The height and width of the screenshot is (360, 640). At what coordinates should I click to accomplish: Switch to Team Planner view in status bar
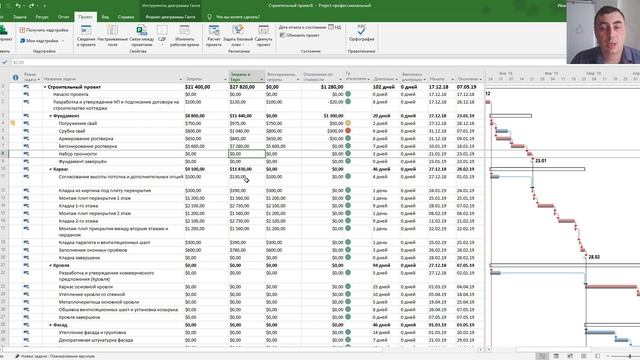pyautogui.click(x=570, y=356)
